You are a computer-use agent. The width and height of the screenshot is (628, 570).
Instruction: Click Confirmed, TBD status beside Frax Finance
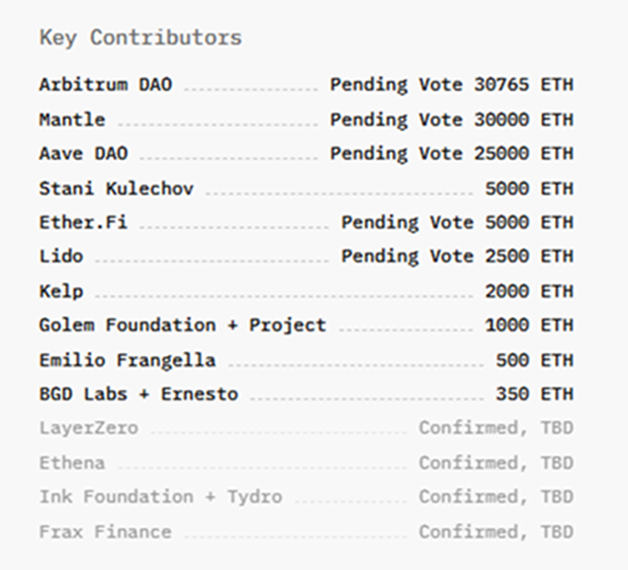496,531
